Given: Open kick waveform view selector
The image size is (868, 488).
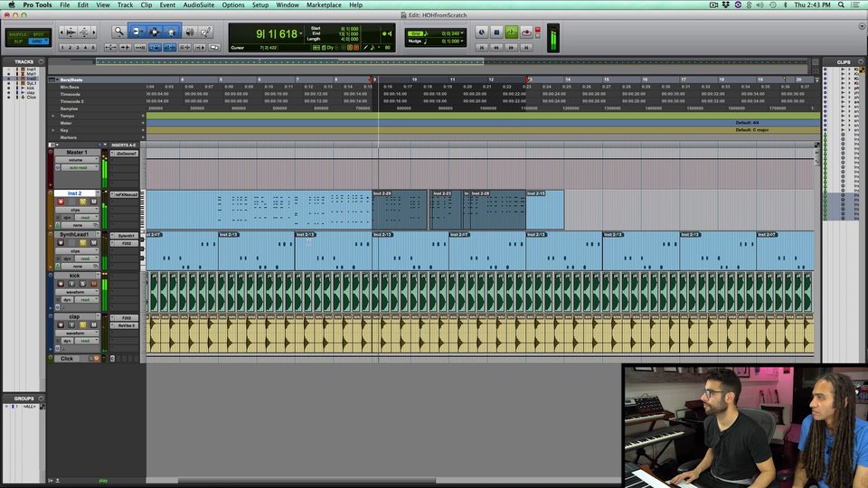Looking at the screenshot, I should pos(77,292).
